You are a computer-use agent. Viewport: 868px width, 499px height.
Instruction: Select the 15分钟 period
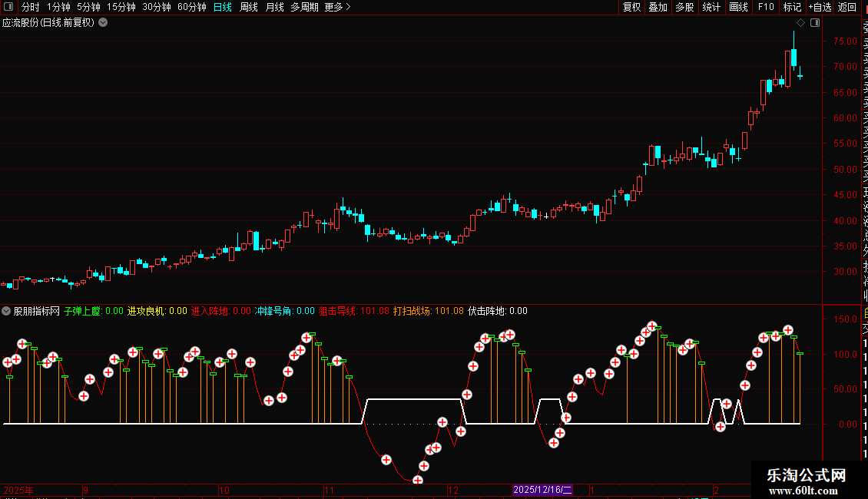click(x=121, y=7)
